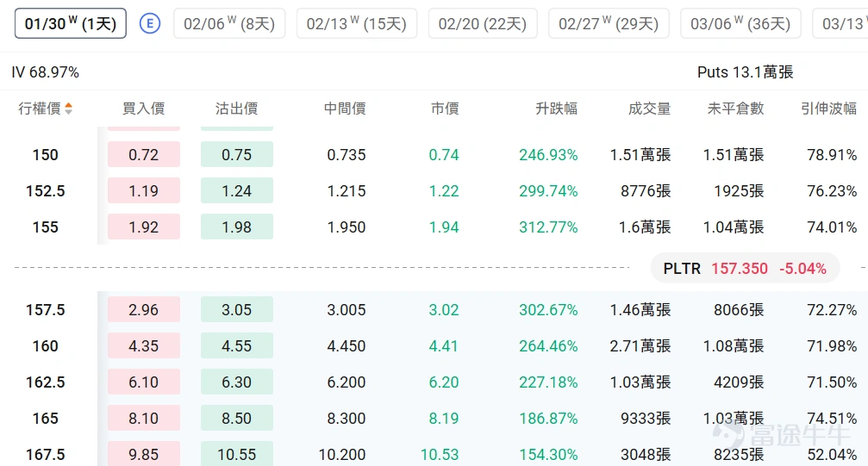Click the open interest 1925張
The height and width of the screenshot is (466, 868).
(739, 191)
